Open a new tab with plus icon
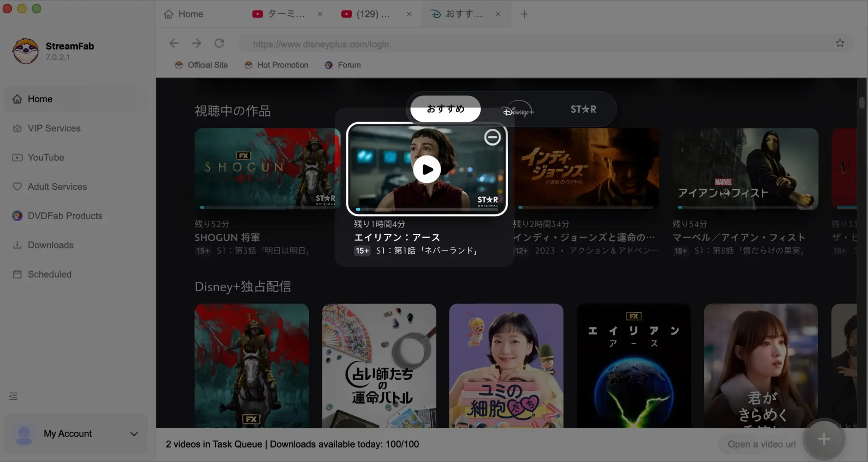The height and width of the screenshot is (462, 868). point(524,14)
